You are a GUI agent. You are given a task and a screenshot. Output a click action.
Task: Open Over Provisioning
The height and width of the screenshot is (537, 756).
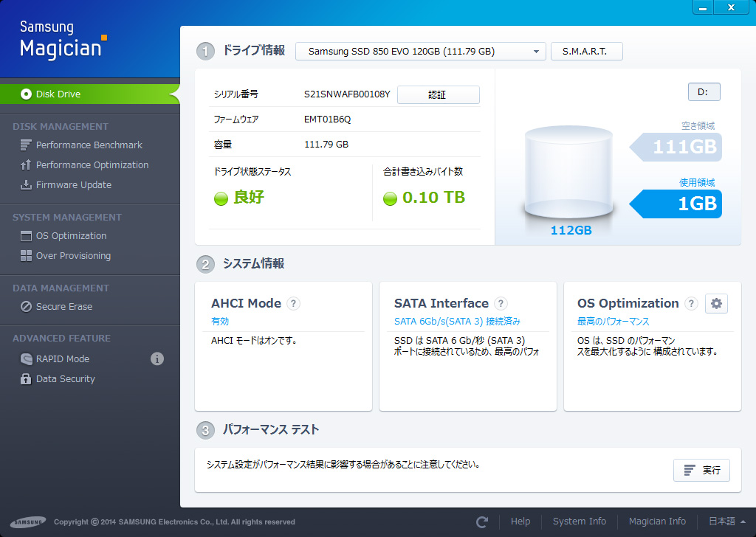point(73,256)
